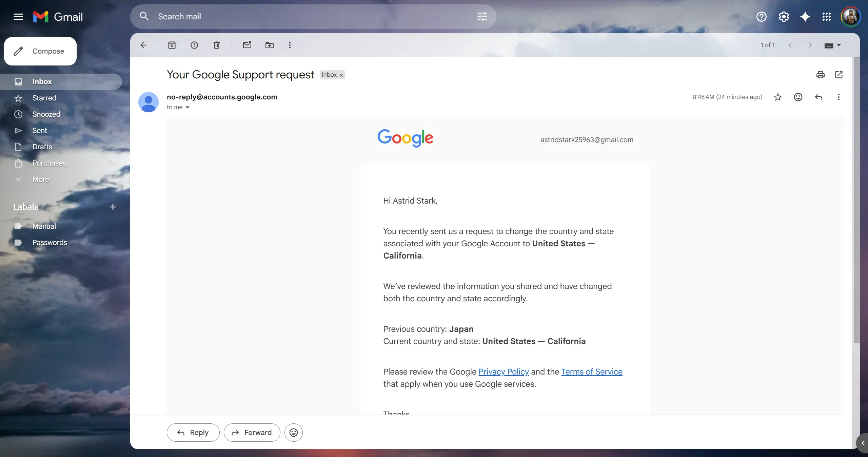Toggle the main menu hamburger

pos(18,17)
